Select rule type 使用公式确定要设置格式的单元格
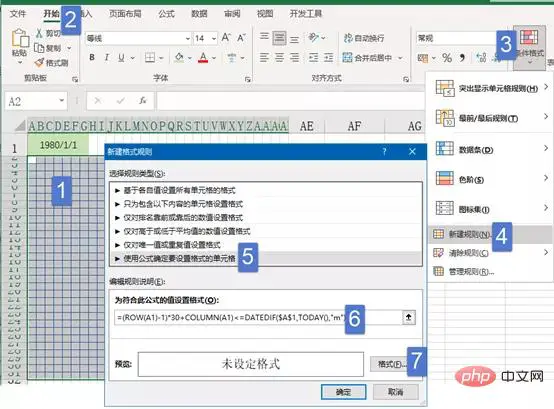This screenshot has height=409, width=554. click(266, 259)
